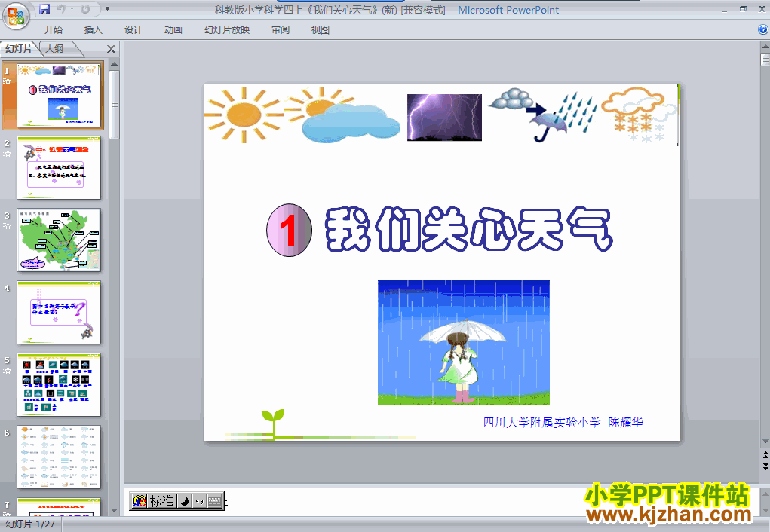Viewport: 770px width, 532px height.
Task: Select the lightning storm photo
Action: [444, 118]
